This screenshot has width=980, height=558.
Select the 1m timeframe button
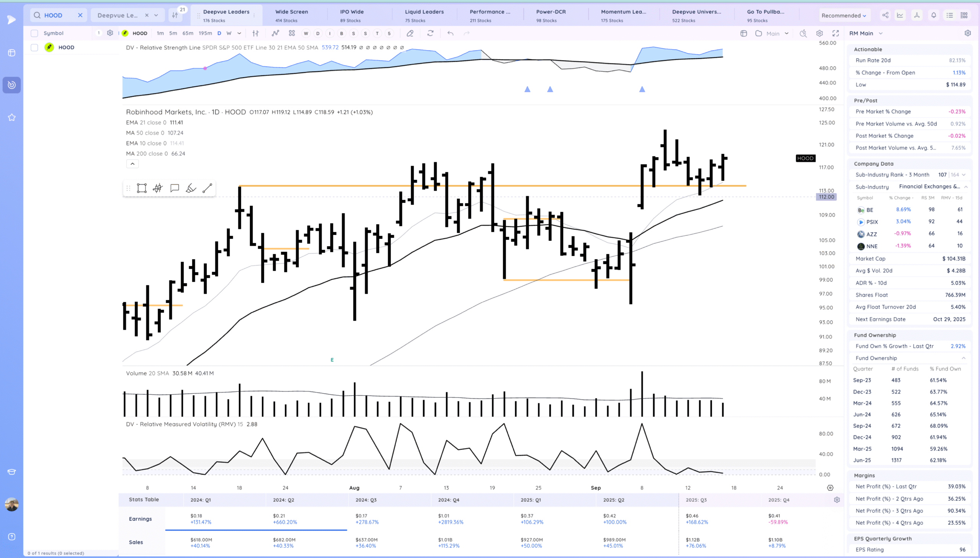pos(160,33)
